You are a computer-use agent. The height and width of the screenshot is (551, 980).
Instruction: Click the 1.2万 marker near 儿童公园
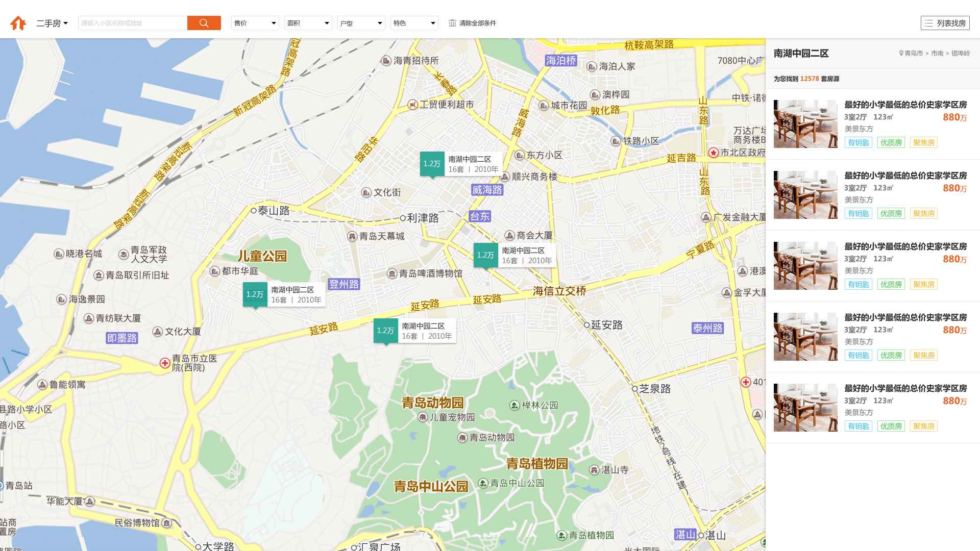point(255,294)
